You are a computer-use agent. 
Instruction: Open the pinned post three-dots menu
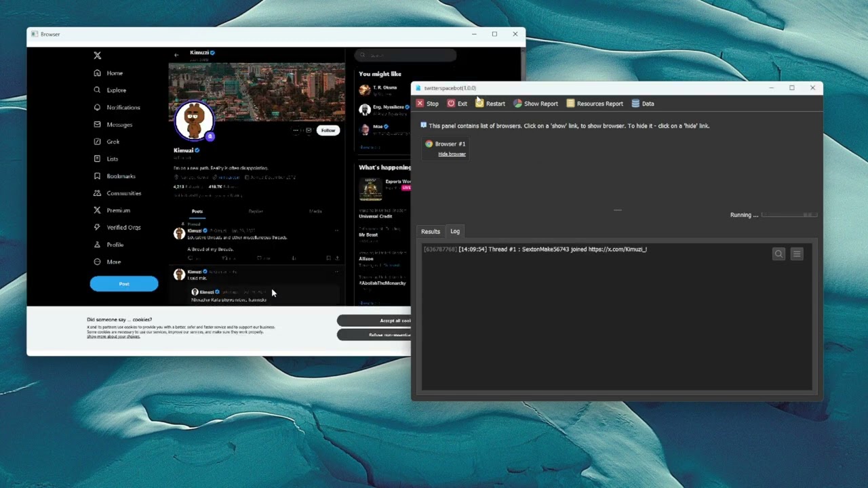pyautogui.click(x=336, y=230)
